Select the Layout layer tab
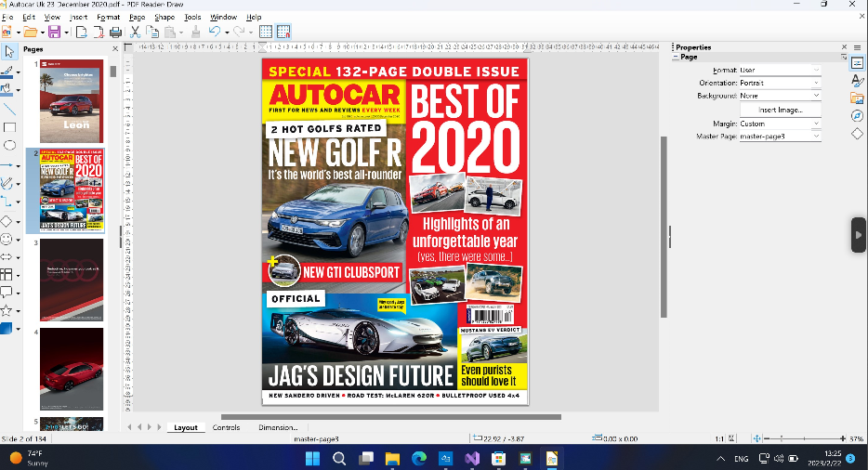 click(186, 427)
